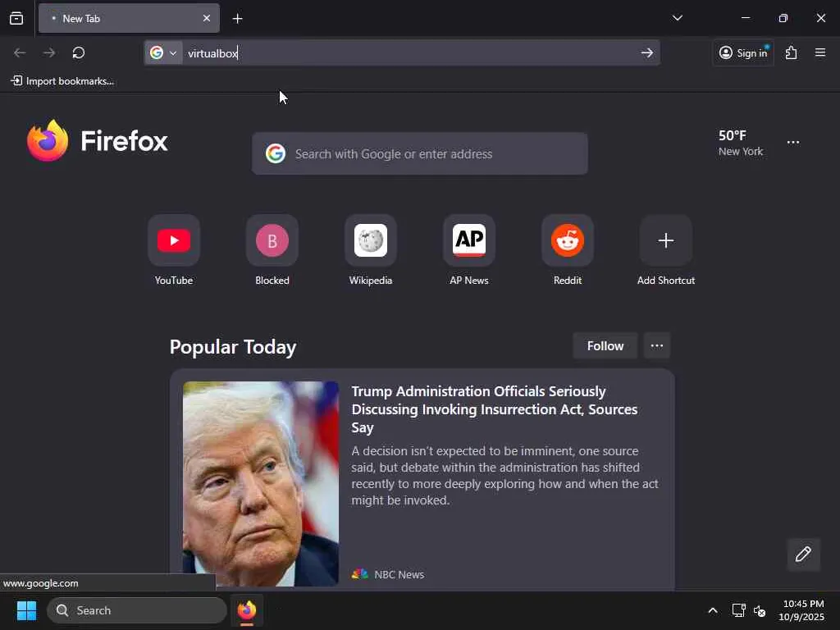The height and width of the screenshot is (630, 840).
Task: Follow the Popular Today section
Action: 605,346
